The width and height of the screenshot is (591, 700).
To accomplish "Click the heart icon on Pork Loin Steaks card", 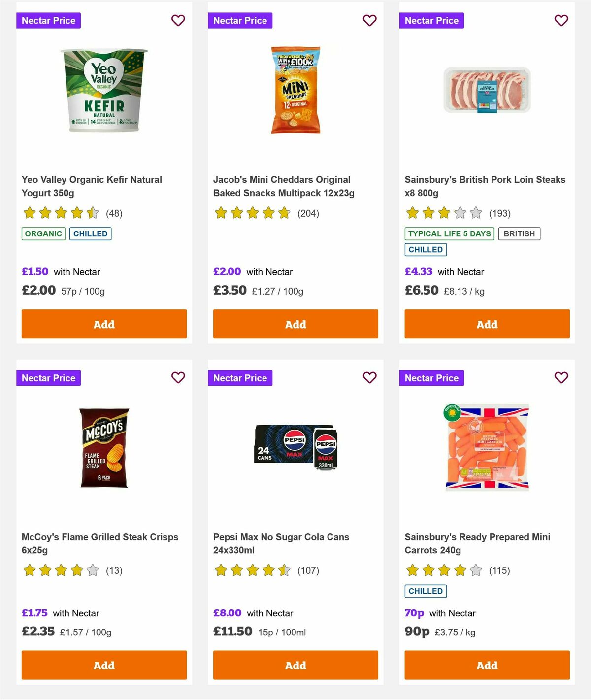I will [561, 21].
